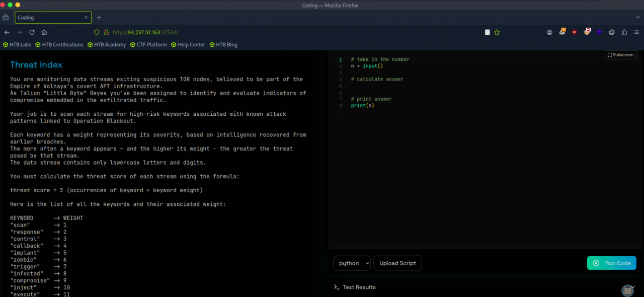Open tracking protection shield icon

coord(97,32)
